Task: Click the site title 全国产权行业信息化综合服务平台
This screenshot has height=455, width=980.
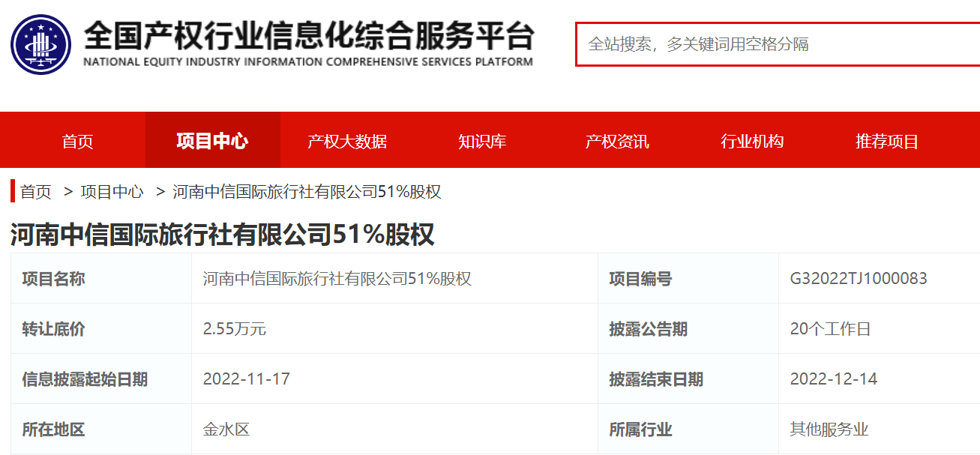Action: pos(308,35)
